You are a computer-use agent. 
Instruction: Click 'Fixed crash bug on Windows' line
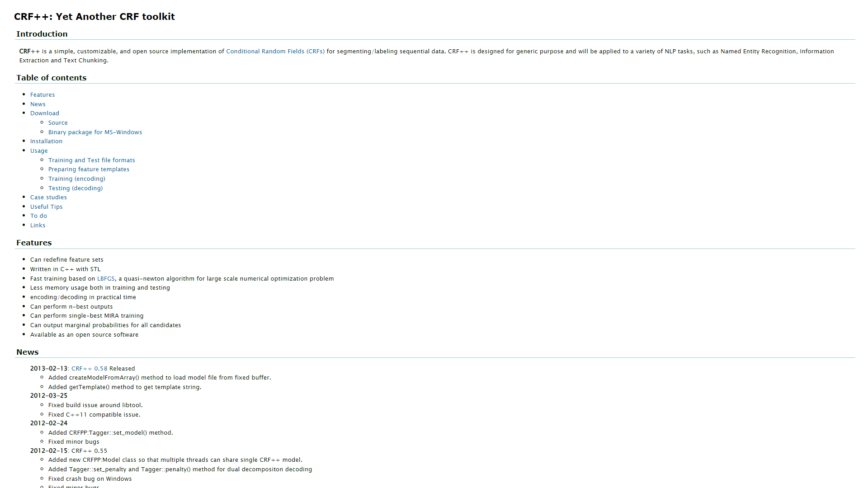pos(90,479)
